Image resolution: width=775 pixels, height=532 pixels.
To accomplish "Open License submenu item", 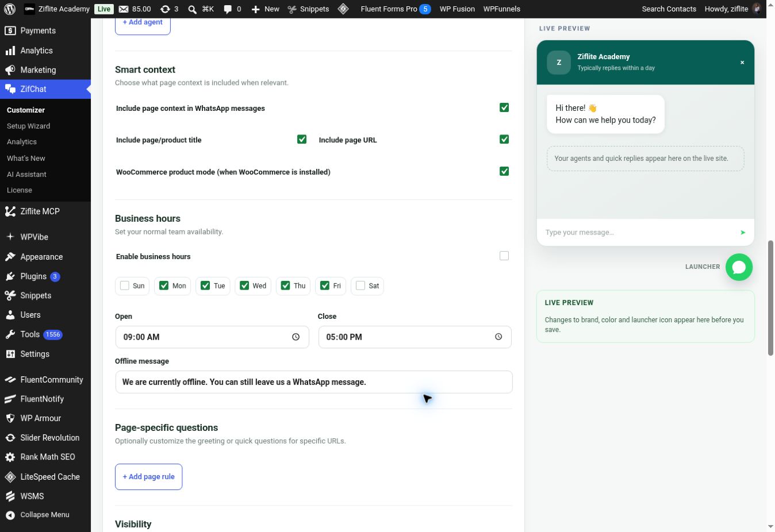I will click(x=20, y=190).
